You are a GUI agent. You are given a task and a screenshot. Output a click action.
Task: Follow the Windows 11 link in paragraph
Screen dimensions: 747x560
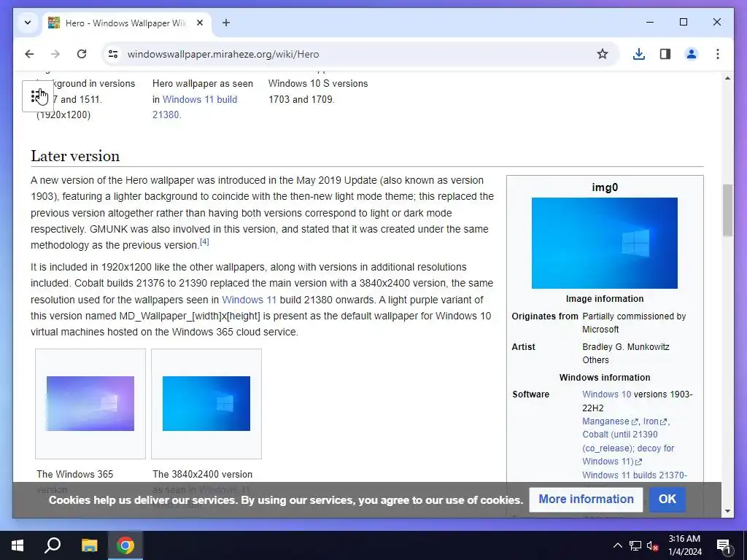249,300
